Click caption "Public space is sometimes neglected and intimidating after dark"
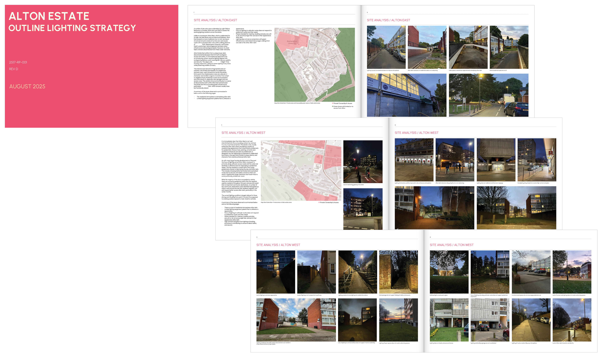Viewport: 613px width, 364px height. pos(465,70)
